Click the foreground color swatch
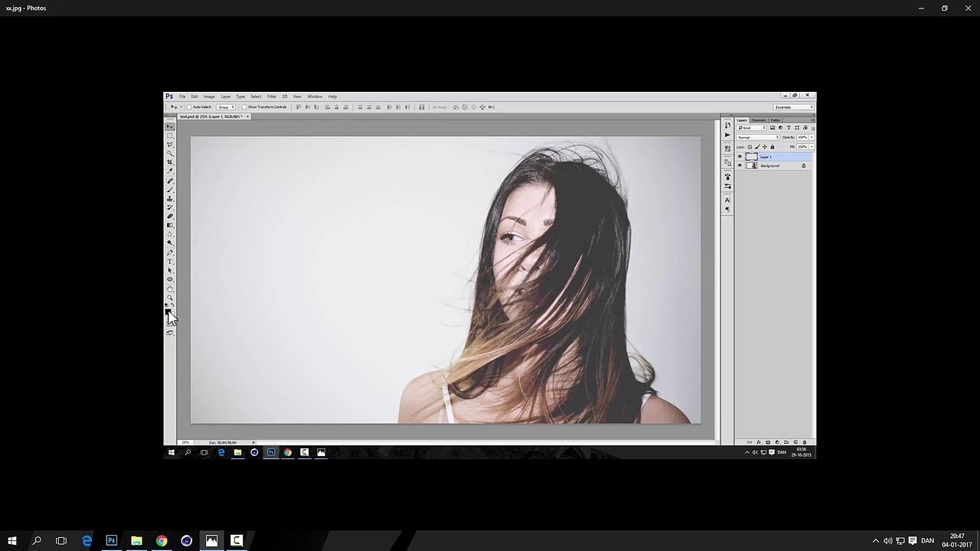 [168, 311]
